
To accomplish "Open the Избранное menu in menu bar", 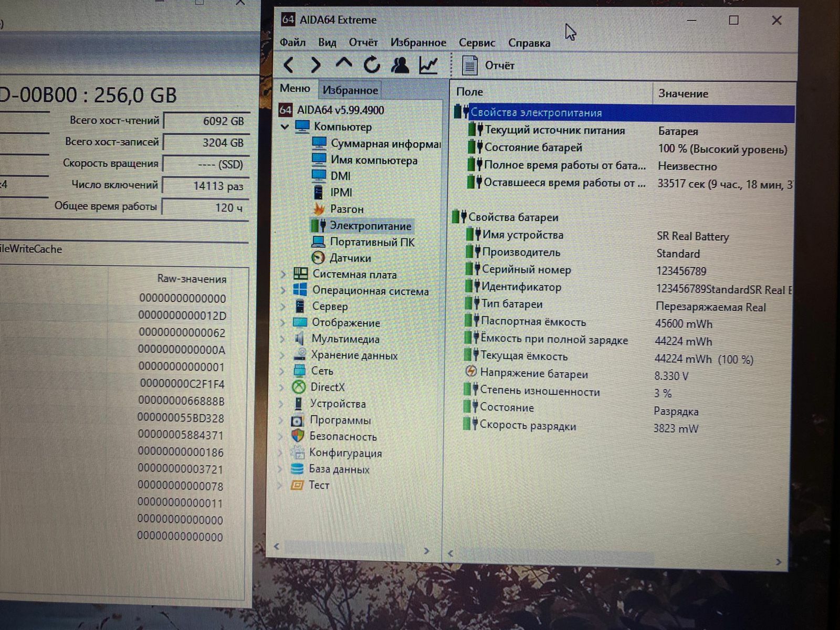I will [x=418, y=43].
